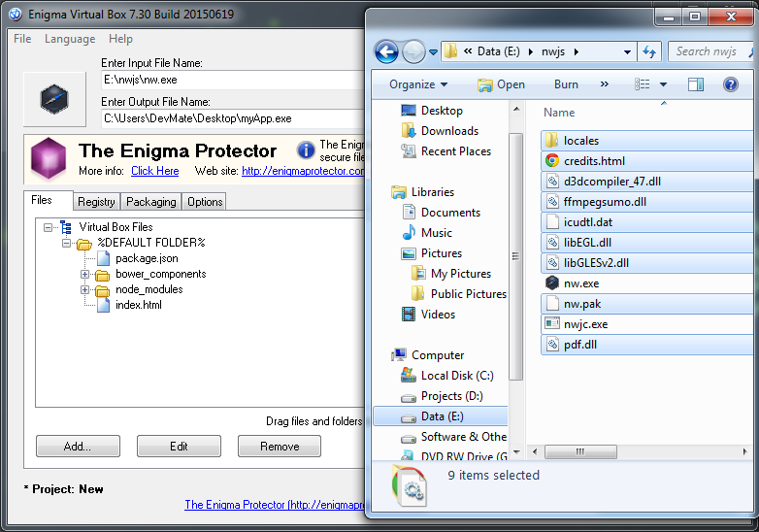Open Language menu
759x532 pixels.
click(x=70, y=39)
